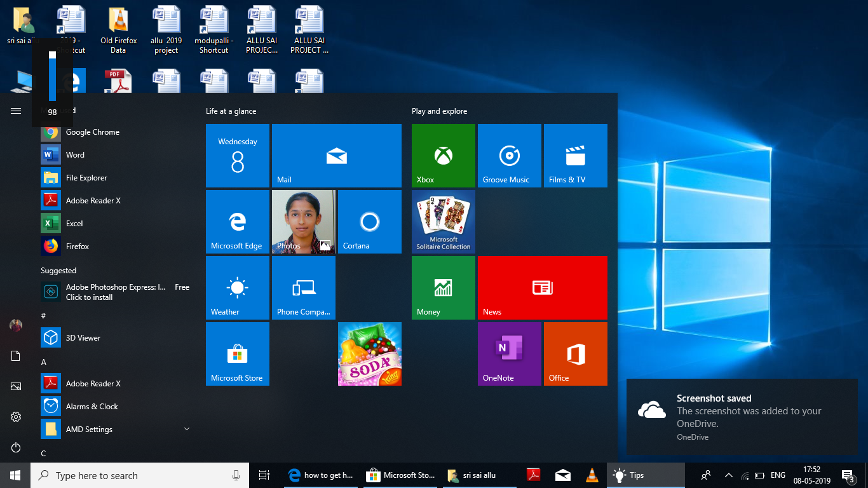Open the Cortana tile
Screen dimensions: 868x488
click(370, 222)
